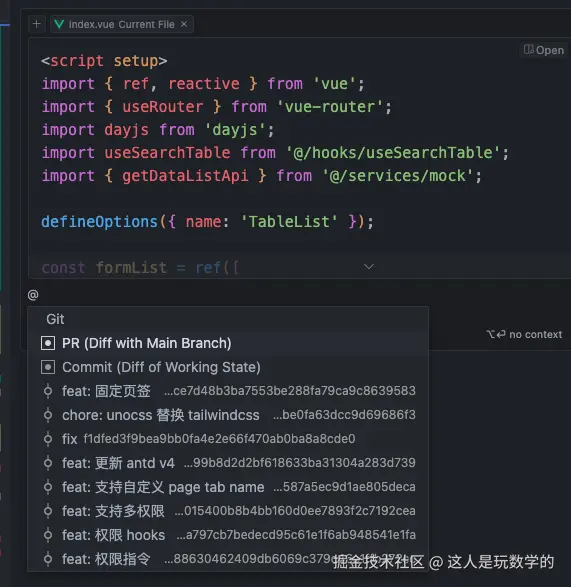Click the Commit working state diff icon
The image size is (571, 587).
point(48,367)
